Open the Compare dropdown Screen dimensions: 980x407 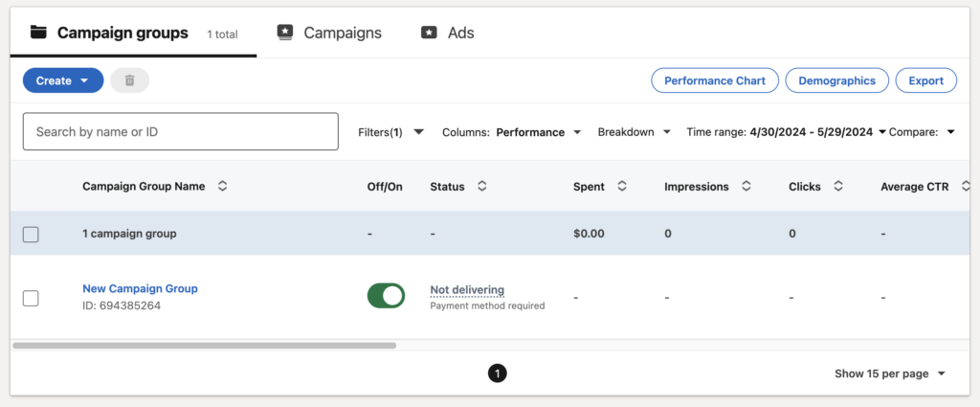(x=922, y=132)
